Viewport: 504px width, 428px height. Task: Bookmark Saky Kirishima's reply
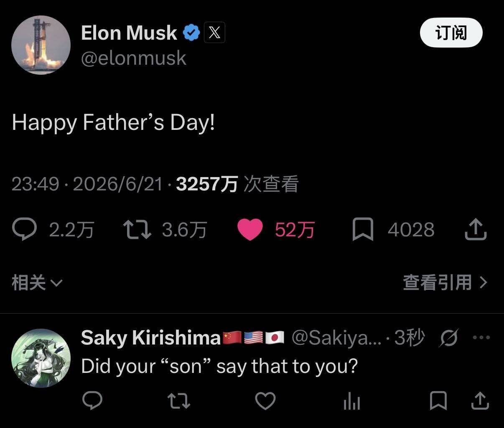click(x=438, y=401)
